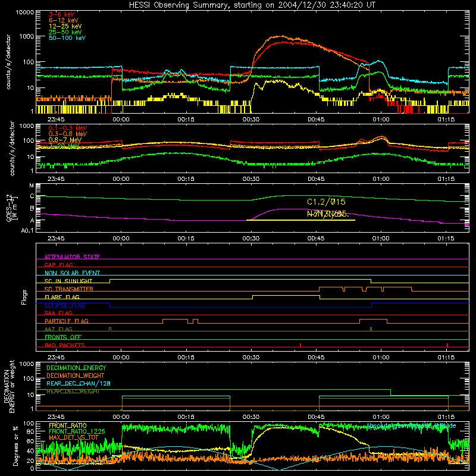This screenshot has width=476, height=476.
Task: Select the Degrees or % axis title
Action: (x=15, y=446)
